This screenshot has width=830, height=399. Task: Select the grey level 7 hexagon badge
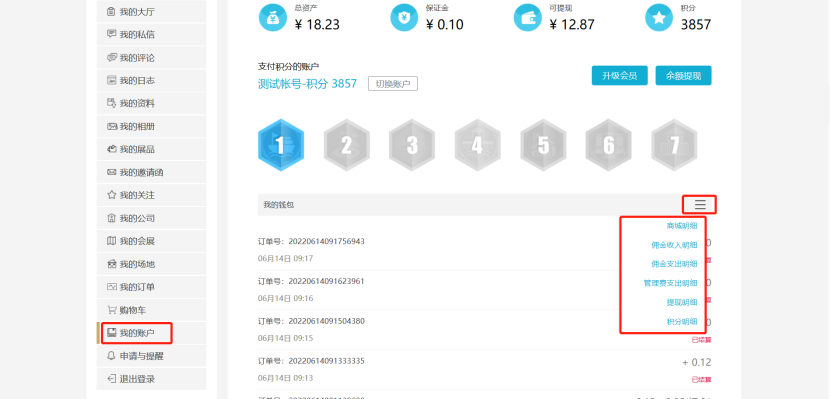click(674, 145)
